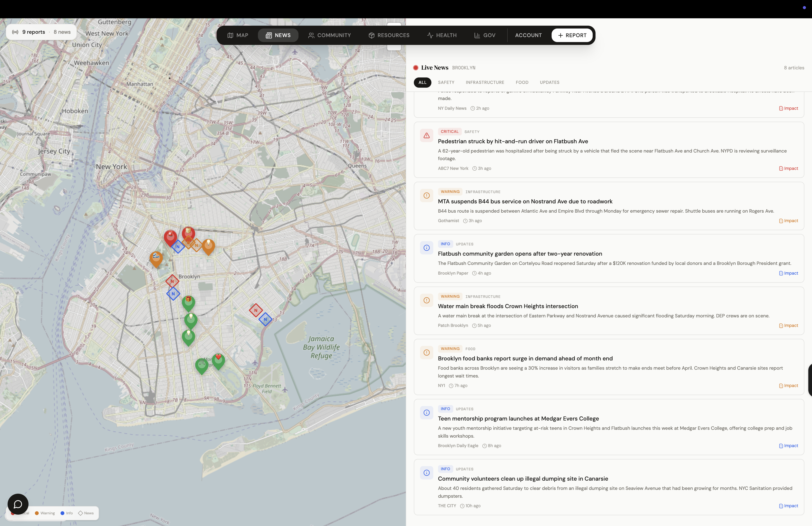
Task: Click the red warning triangle on hit-and-run article
Action: [x=426, y=135]
